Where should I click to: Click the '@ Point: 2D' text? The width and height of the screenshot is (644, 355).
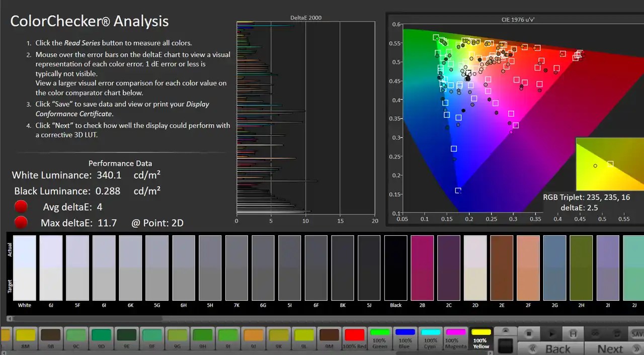[157, 223]
